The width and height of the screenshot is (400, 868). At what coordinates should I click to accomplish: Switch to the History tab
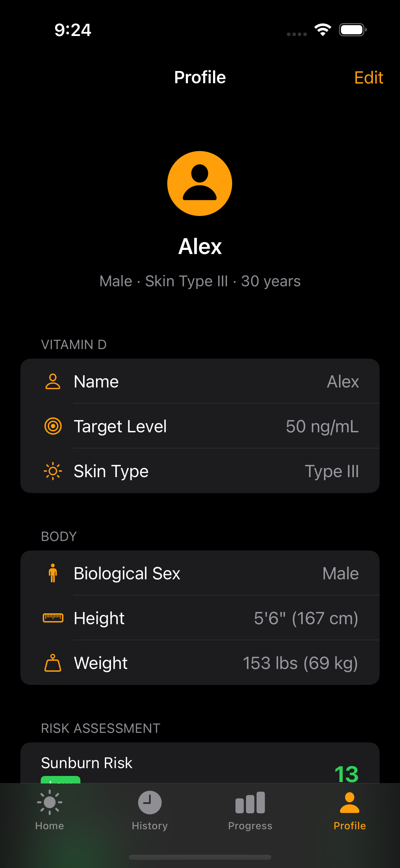tap(150, 810)
